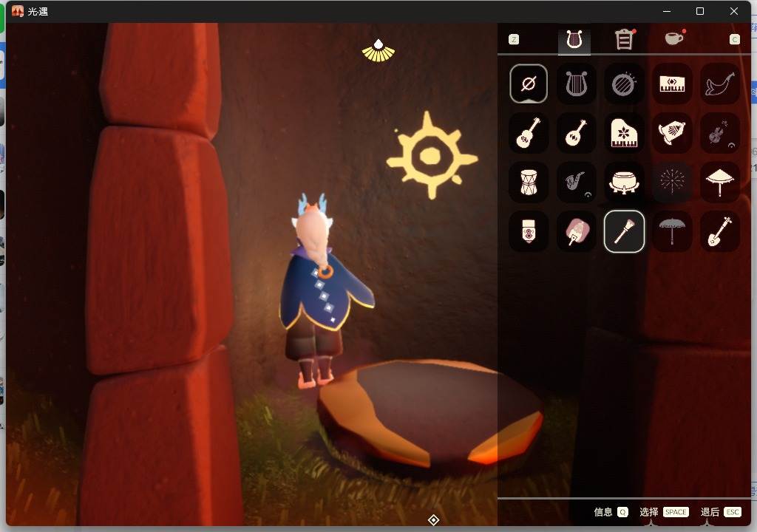Select the dimmed violin item
This screenshot has height=532, width=757.
719,133
